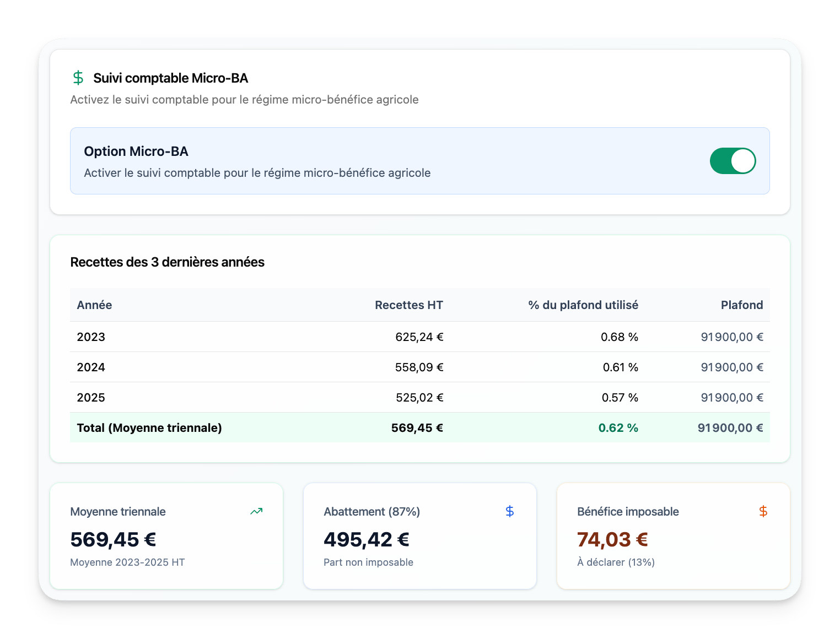Click the % du plafond utilisé column header

(x=583, y=305)
